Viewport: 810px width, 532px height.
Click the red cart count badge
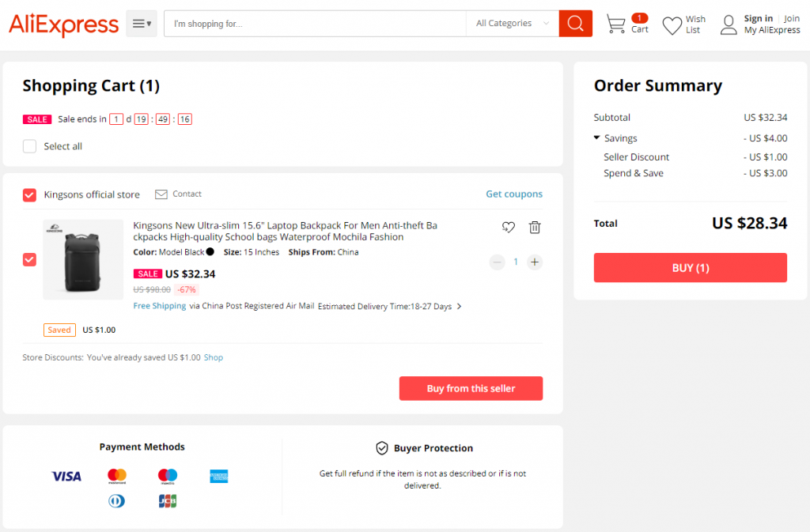point(639,18)
